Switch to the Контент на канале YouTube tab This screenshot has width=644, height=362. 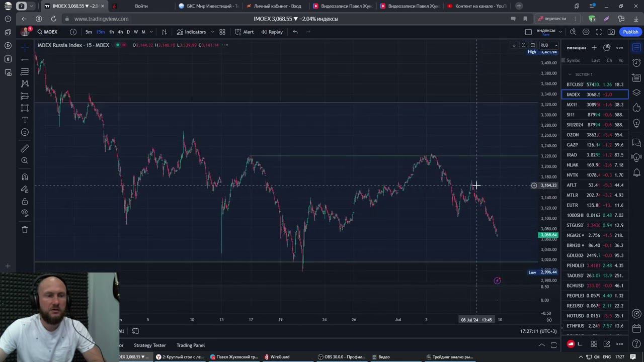coord(476,6)
